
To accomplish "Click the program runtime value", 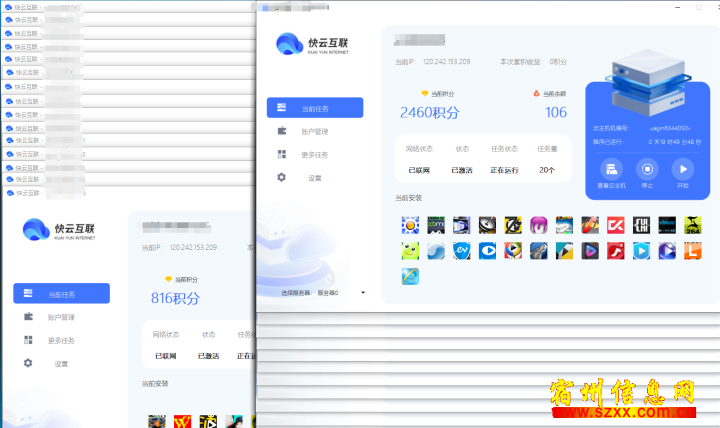I will pyautogui.click(x=675, y=142).
